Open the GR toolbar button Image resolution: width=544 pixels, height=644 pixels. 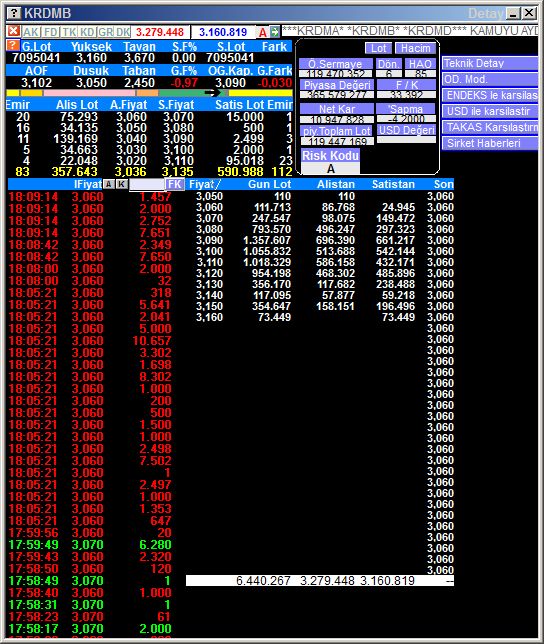(106, 32)
